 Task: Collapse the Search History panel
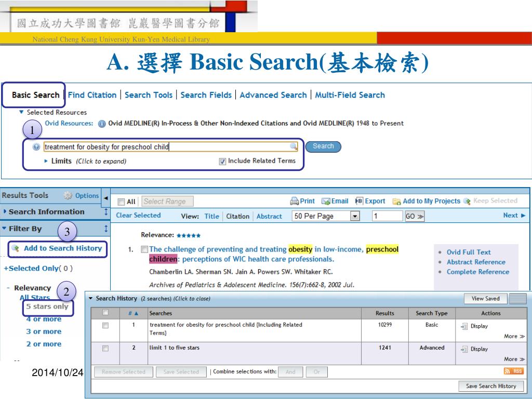(x=90, y=298)
